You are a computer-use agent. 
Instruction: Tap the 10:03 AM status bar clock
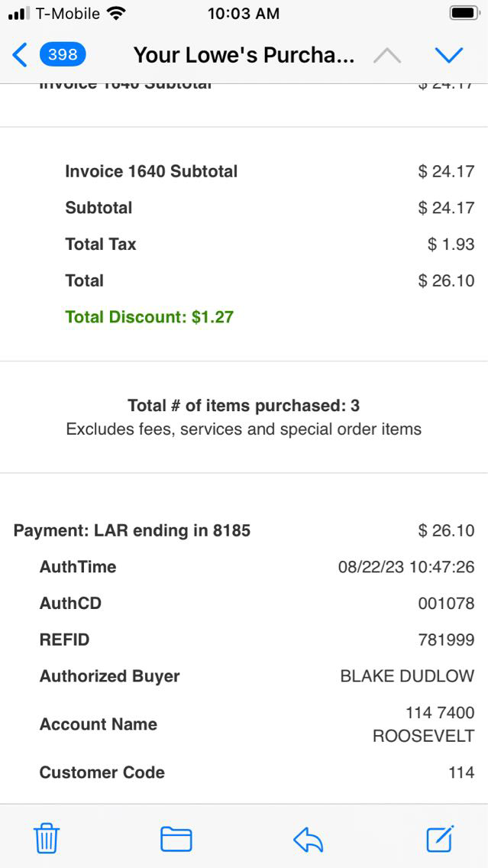[x=243, y=14]
